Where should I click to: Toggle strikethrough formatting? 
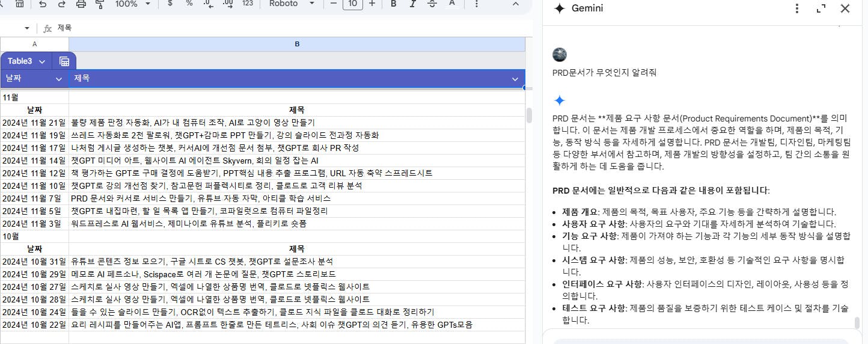coord(432,4)
